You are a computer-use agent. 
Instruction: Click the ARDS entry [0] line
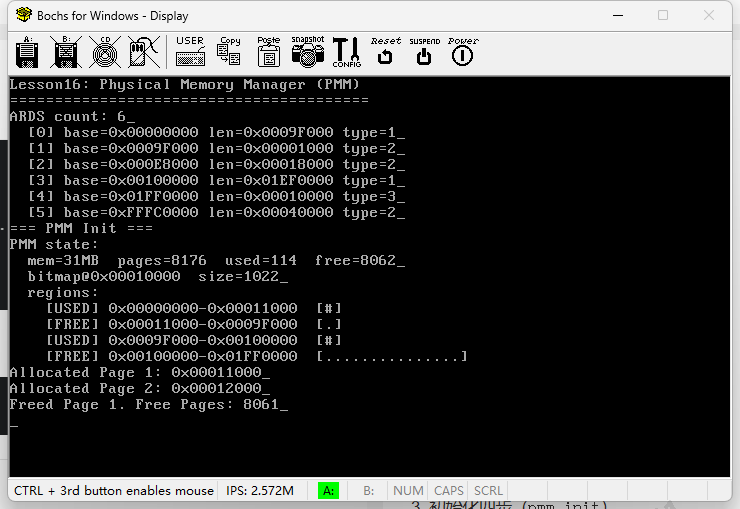coord(216,133)
